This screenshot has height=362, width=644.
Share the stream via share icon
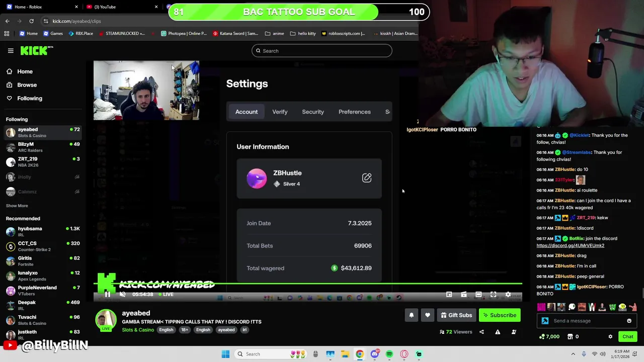[x=481, y=332]
